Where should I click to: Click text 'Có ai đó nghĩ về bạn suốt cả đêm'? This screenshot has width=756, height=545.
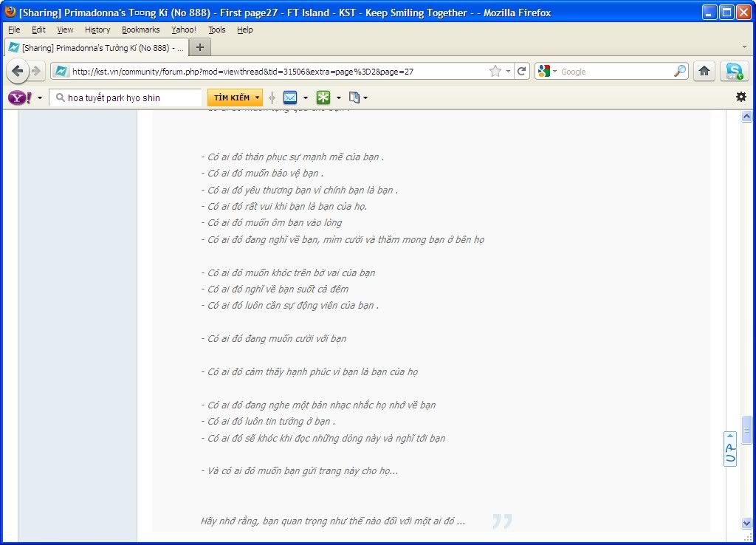[x=275, y=289]
